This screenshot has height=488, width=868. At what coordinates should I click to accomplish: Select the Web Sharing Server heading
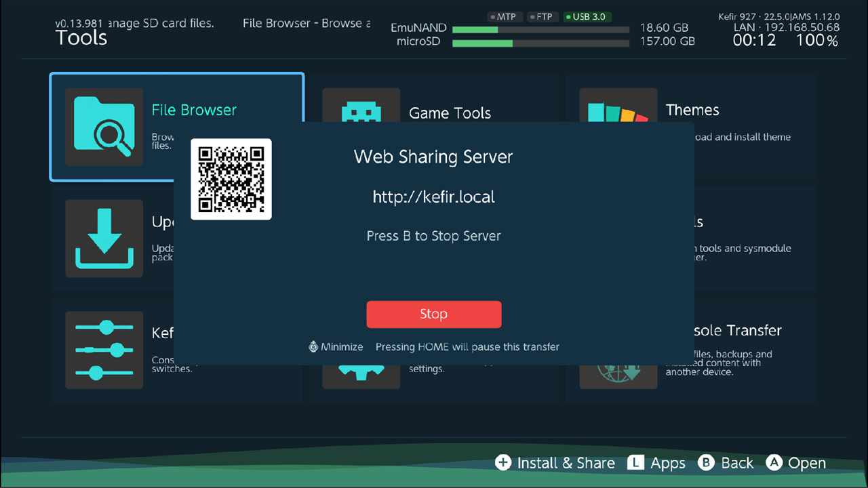click(433, 157)
